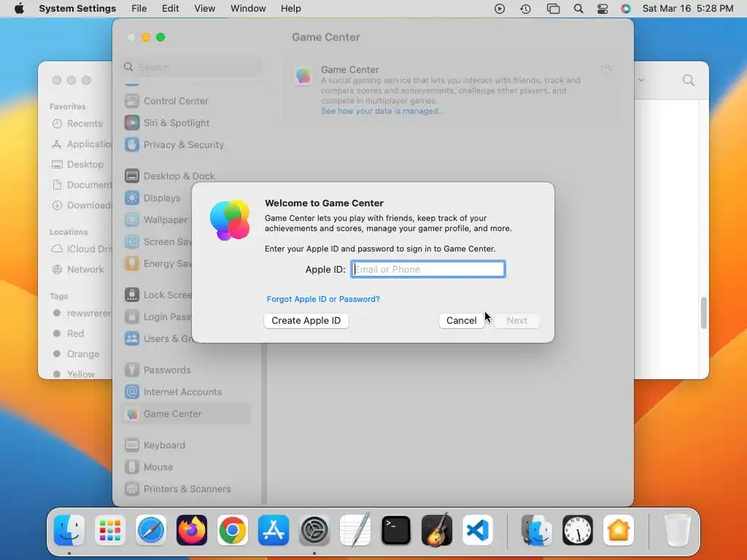Open Launchpad in the Dock
This screenshot has height=560, width=747.
110,530
